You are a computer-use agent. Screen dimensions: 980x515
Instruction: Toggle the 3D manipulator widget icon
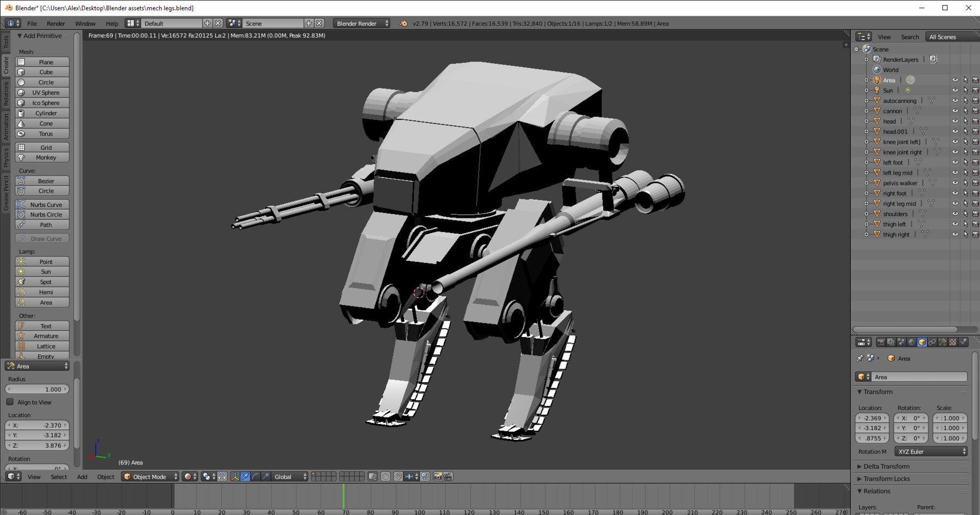[x=235, y=477]
